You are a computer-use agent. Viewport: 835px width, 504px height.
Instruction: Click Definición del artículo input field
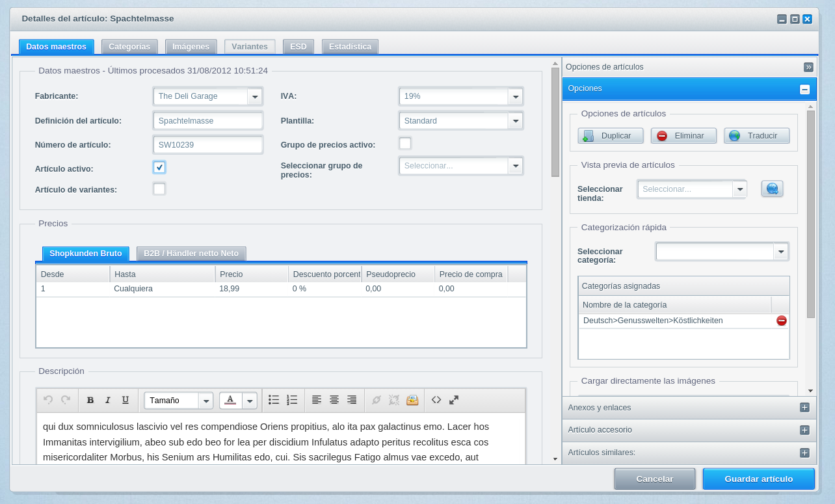pos(208,121)
